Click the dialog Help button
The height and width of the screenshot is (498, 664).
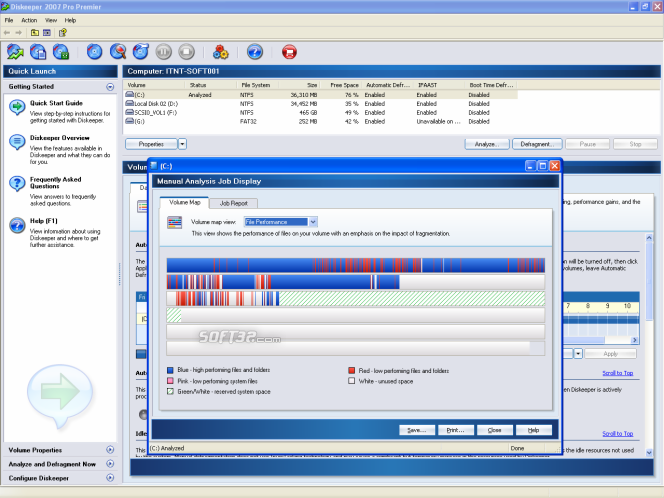click(x=534, y=430)
